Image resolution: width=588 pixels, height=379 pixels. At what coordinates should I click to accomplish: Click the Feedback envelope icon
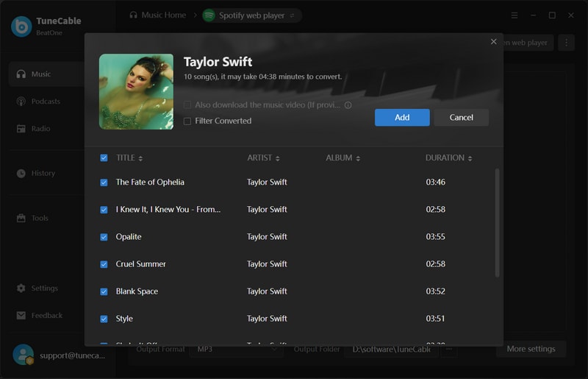21,316
